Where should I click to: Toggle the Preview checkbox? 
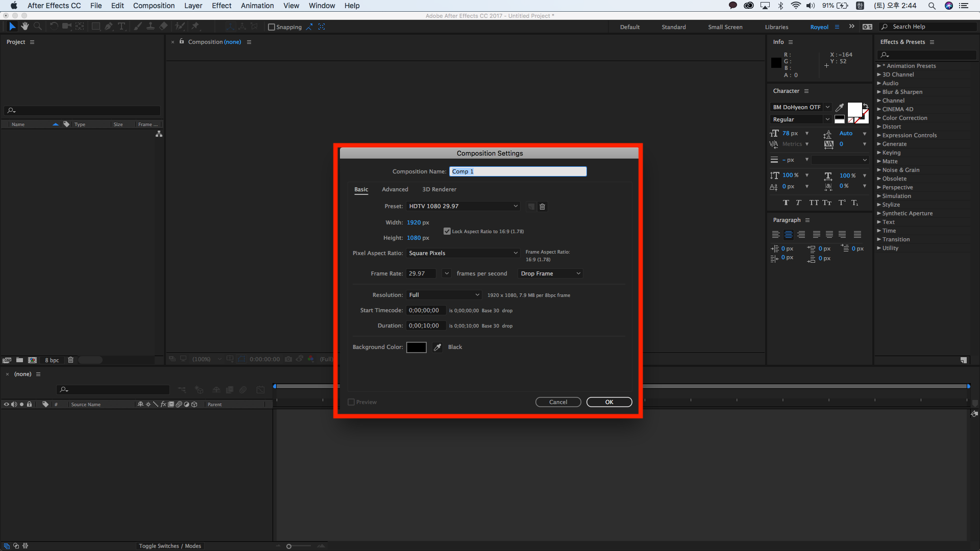pos(351,403)
